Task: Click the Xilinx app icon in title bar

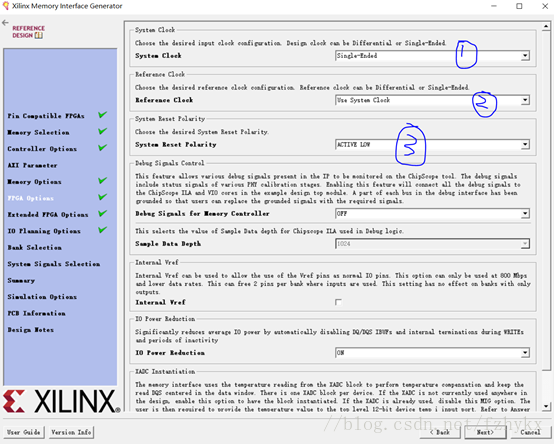Action: click(x=6, y=6)
